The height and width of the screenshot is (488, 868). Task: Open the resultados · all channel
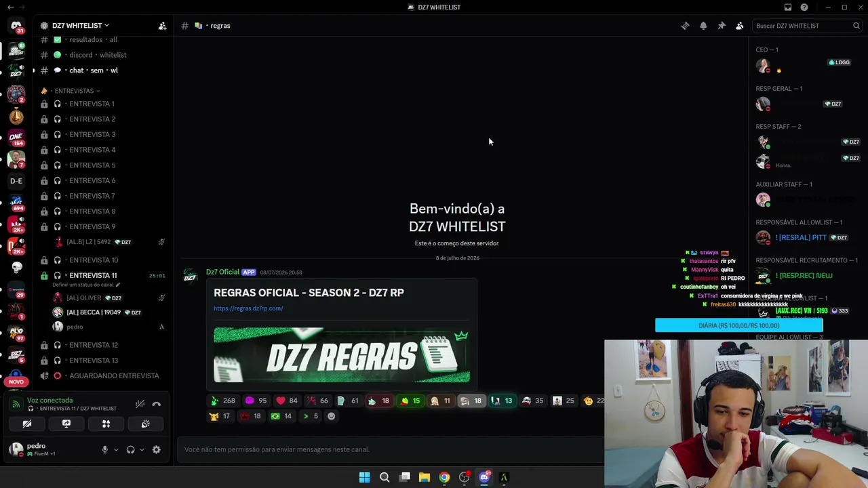pyautogui.click(x=102, y=39)
